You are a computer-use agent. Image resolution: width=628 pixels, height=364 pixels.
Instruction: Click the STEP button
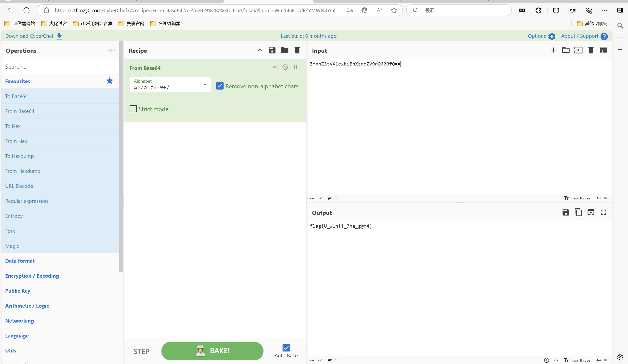(x=141, y=351)
